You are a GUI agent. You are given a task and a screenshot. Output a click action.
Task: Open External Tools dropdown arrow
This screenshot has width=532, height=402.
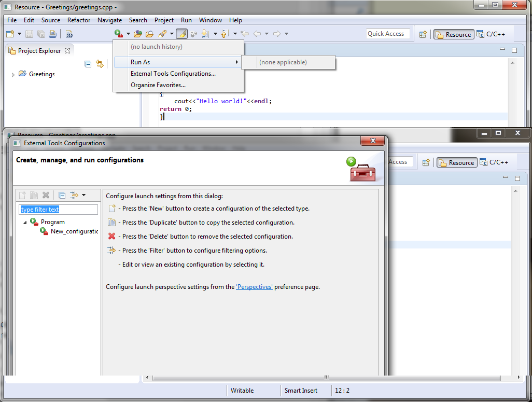click(x=128, y=34)
